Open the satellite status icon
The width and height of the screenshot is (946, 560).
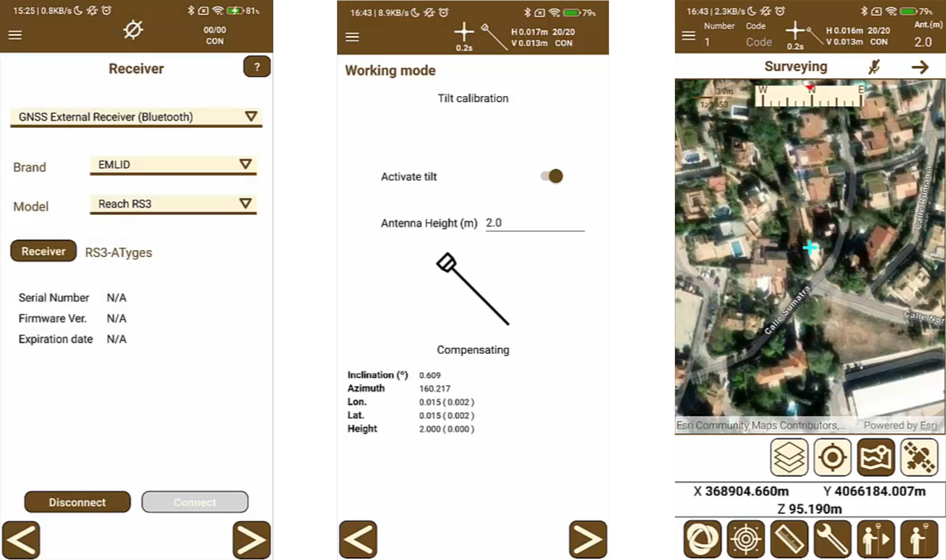[919, 457]
